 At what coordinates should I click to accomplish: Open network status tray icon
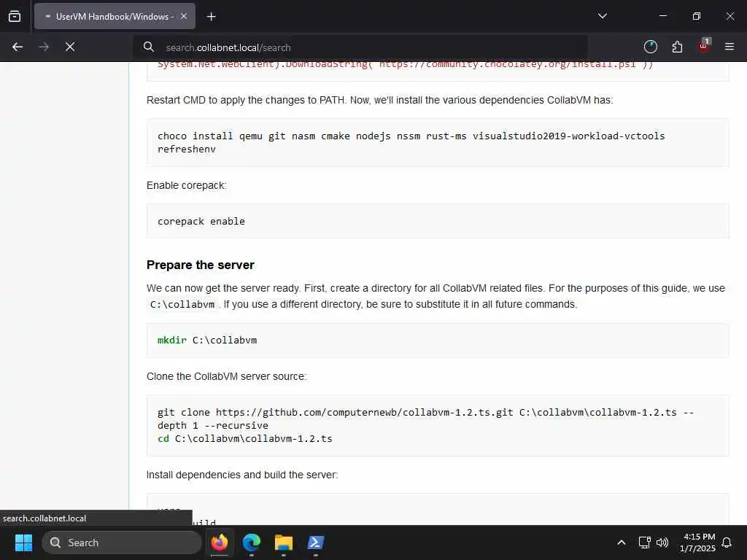[645, 542]
